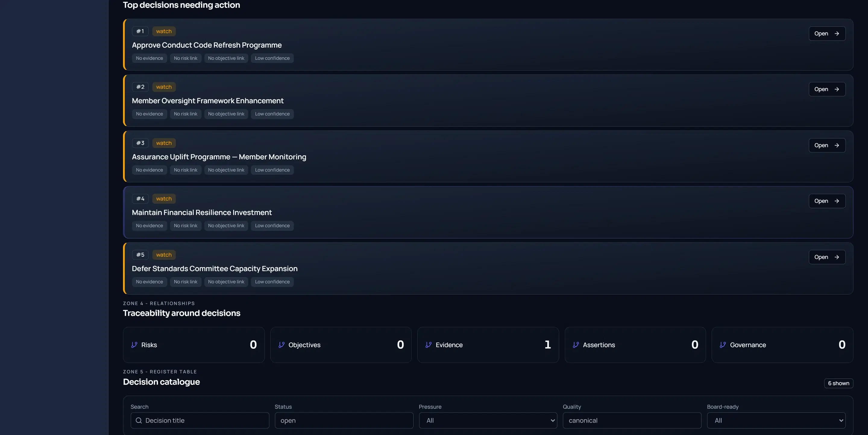
Task: Expand the Board-ready filter dropdown
Action: pyautogui.click(x=776, y=420)
